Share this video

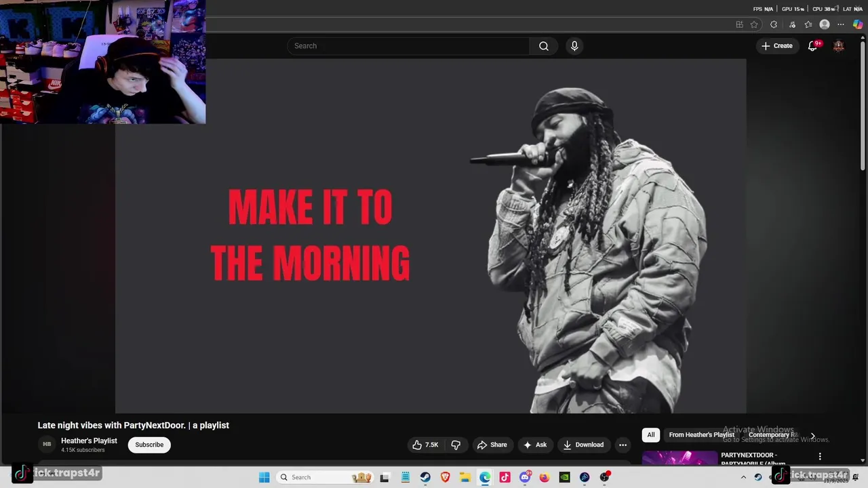click(492, 445)
